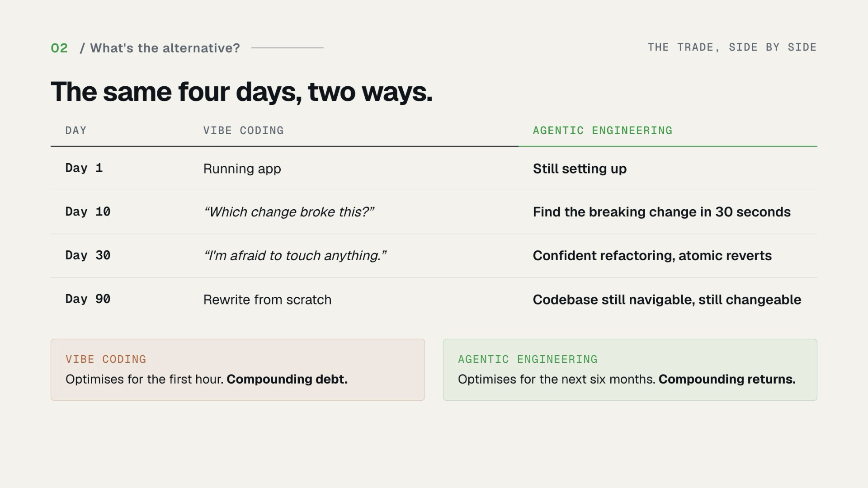Click "Confident refactoring, atomic reverts" cell
Screen dimensions: 868x488
coord(652,256)
